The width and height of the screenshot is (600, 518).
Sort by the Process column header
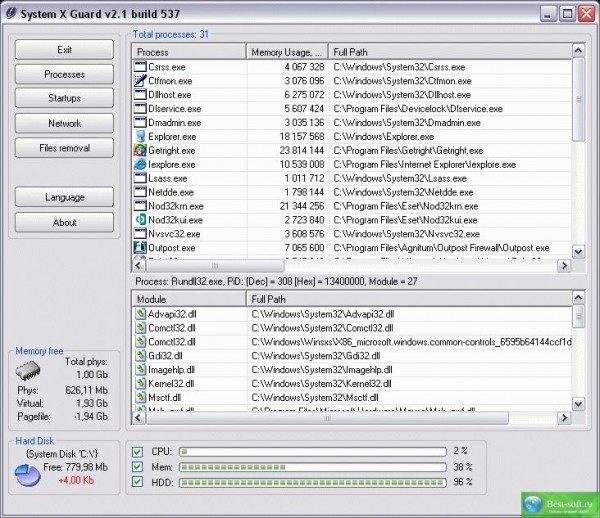click(189, 52)
